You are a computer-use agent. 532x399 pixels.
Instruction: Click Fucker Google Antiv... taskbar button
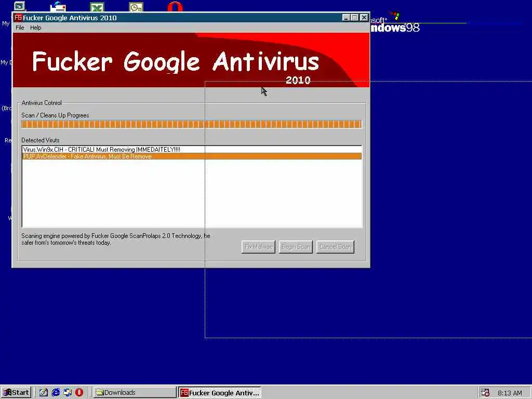(x=220, y=393)
